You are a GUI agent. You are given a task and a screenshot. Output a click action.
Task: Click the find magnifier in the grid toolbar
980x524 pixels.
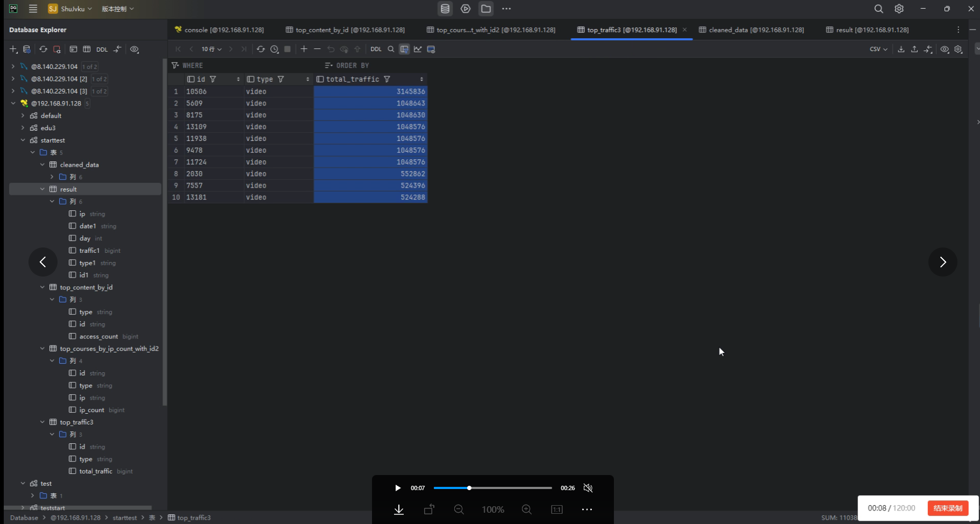click(x=391, y=49)
